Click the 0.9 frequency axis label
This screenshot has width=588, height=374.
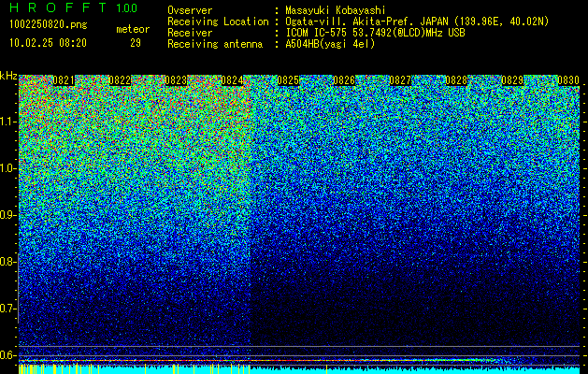coord(7,215)
